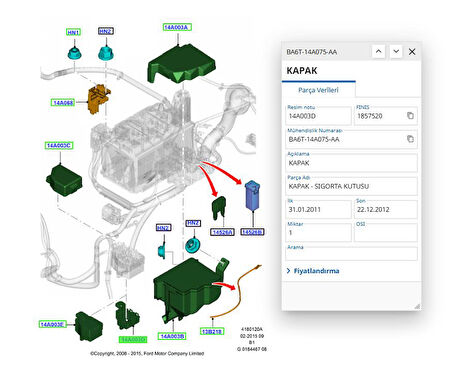Click the green bracket above 14A003D label

click(x=127, y=316)
